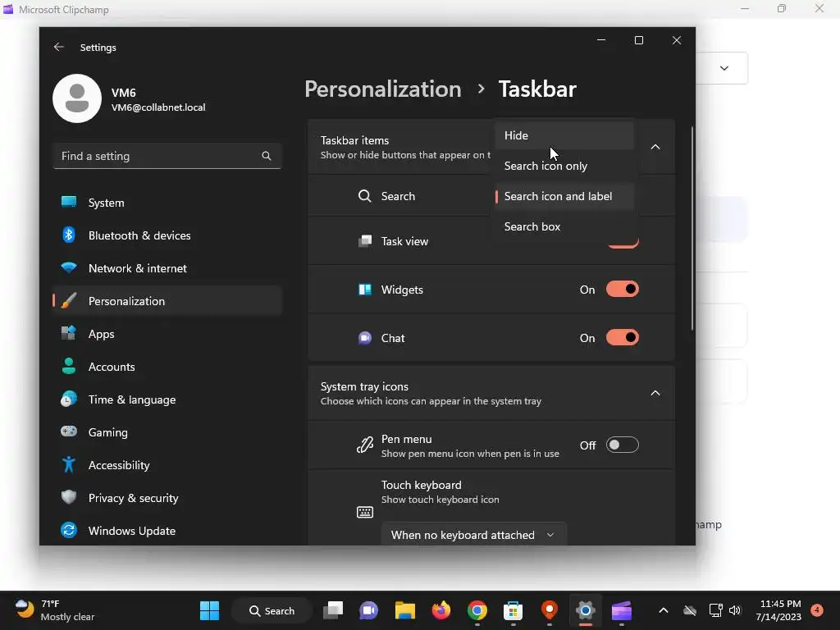Open Privacy & security category
This screenshot has height=630, width=840.
click(x=167, y=498)
